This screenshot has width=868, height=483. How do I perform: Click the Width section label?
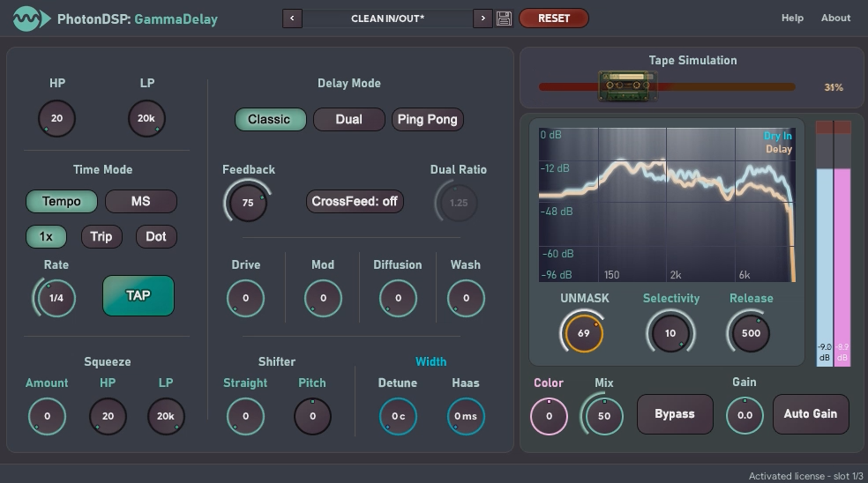(430, 362)
